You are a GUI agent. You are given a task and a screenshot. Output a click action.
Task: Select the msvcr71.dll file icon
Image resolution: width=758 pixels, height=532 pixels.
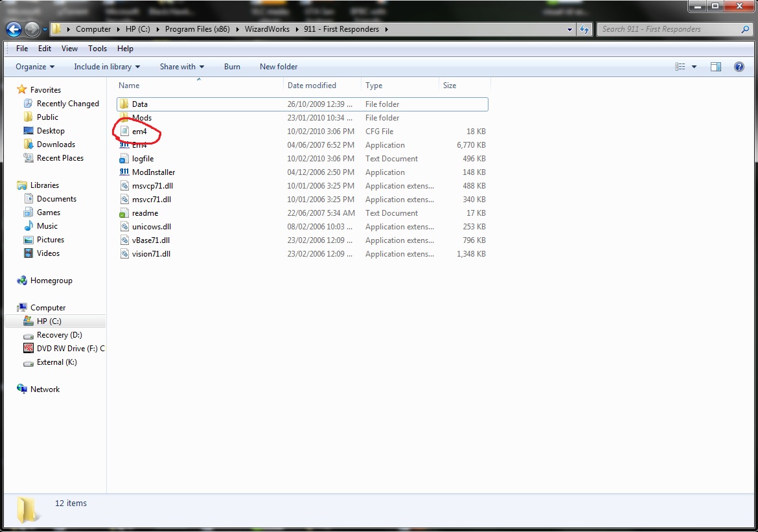pyautogui.click(x=124, y=200)
